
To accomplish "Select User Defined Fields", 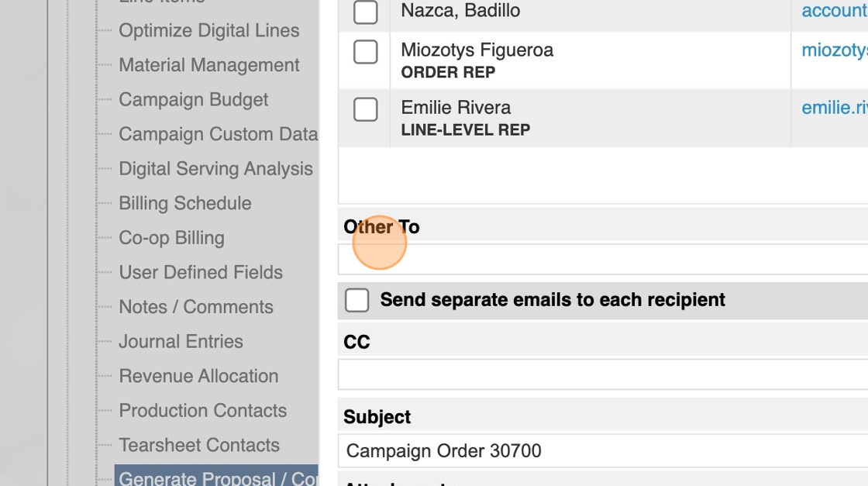I will (x=200, y=273).
